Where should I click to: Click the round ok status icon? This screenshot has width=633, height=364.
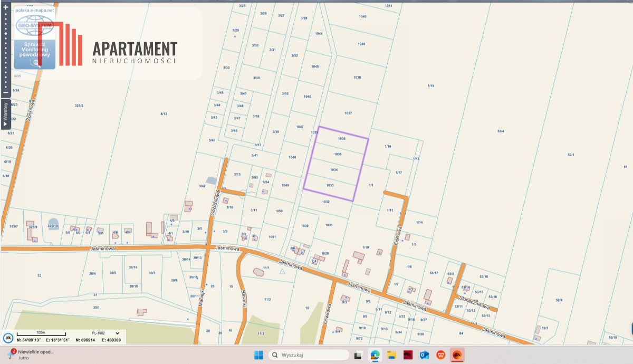coord(8,338)
